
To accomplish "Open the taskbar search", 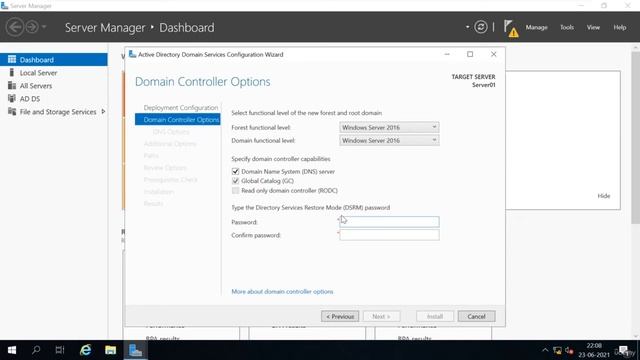I will tap(36, 350).
